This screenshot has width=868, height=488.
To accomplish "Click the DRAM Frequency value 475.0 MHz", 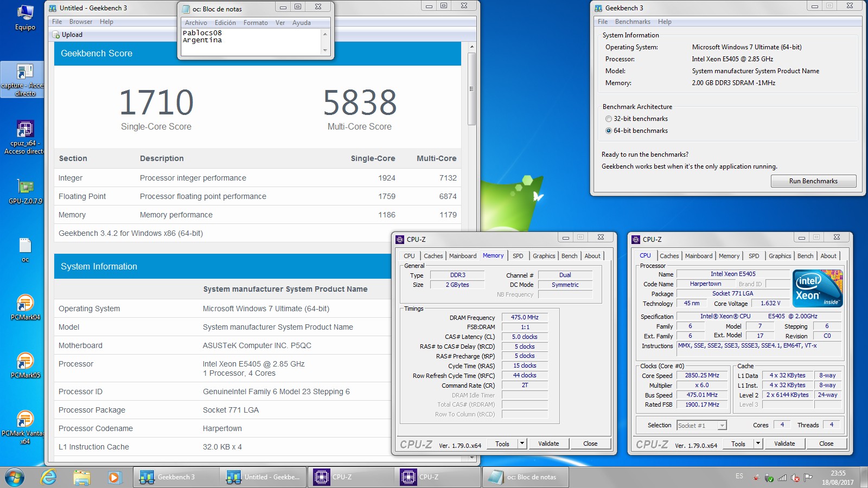I will coord(525,318).
